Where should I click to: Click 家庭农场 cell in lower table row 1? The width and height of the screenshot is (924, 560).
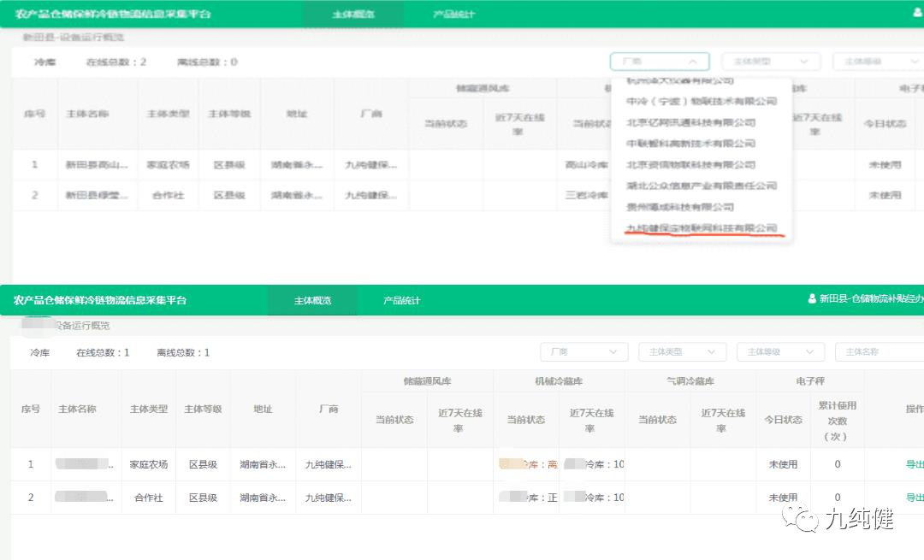(149, 464)
